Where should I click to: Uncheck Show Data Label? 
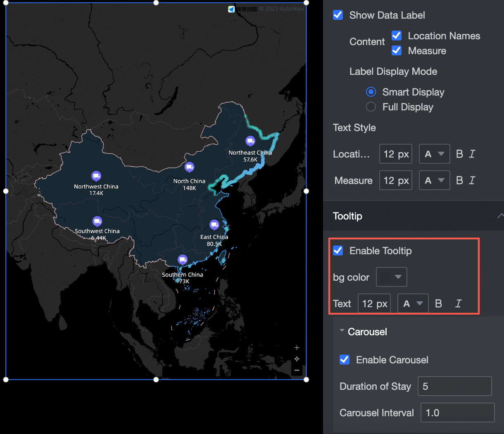pos(338,15)
